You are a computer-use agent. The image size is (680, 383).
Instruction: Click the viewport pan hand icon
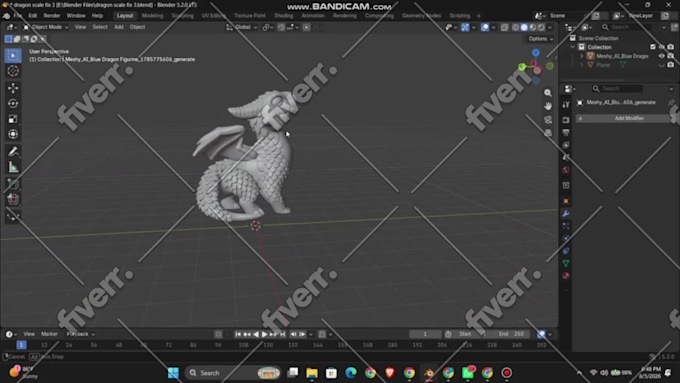[x=548, y=106]
